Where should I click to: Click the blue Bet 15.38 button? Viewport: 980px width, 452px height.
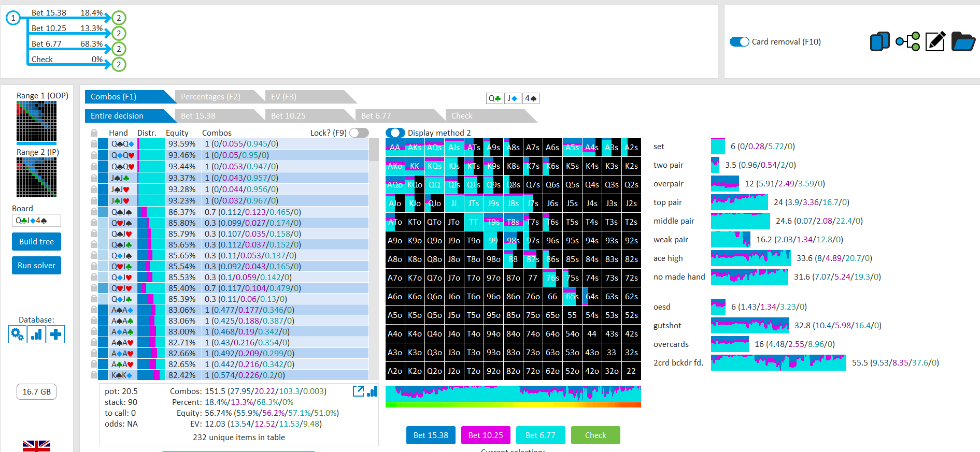point(431,435)
